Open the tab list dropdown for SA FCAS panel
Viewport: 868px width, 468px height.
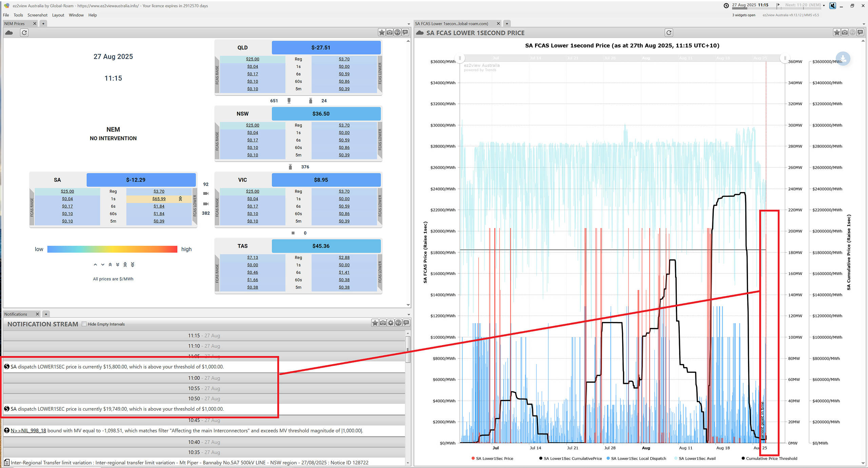click(863, 24)
